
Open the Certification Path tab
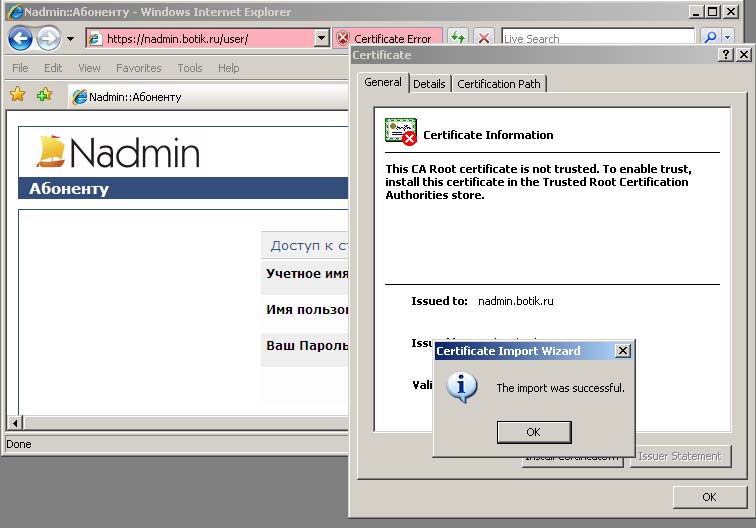click(x=498, y=84)
